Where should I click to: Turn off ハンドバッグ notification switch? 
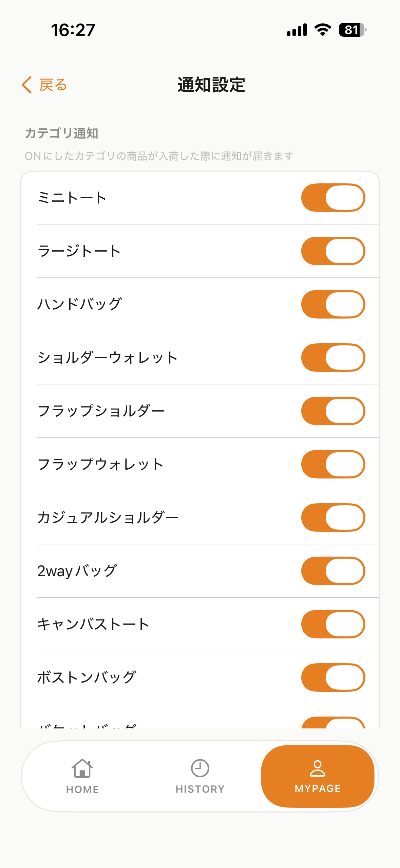pyautogui.click(x=333, y=304)
